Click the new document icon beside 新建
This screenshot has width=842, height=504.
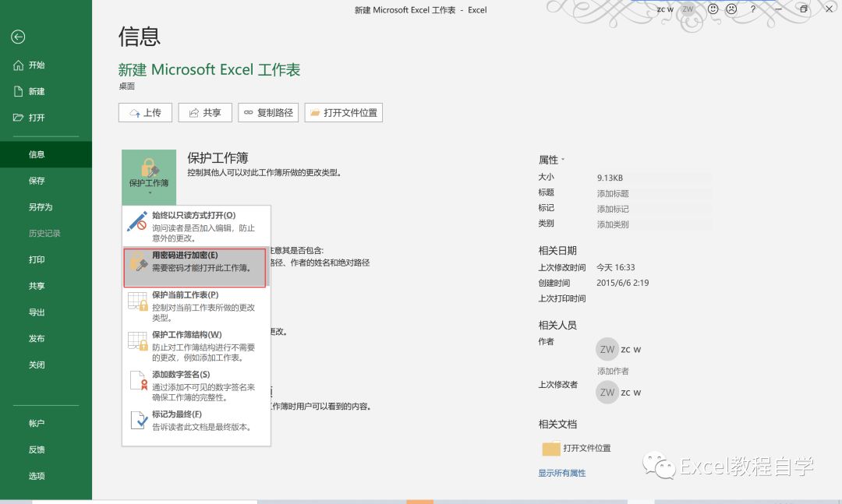[x=18, y=91]
